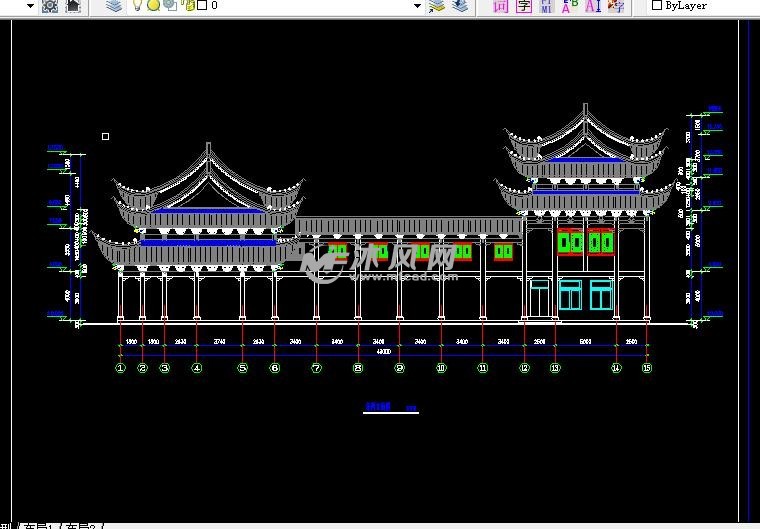Viewport: 760px width, 529px height.
Task: Click the AB text edit icon
Action: tap(570, 6)
